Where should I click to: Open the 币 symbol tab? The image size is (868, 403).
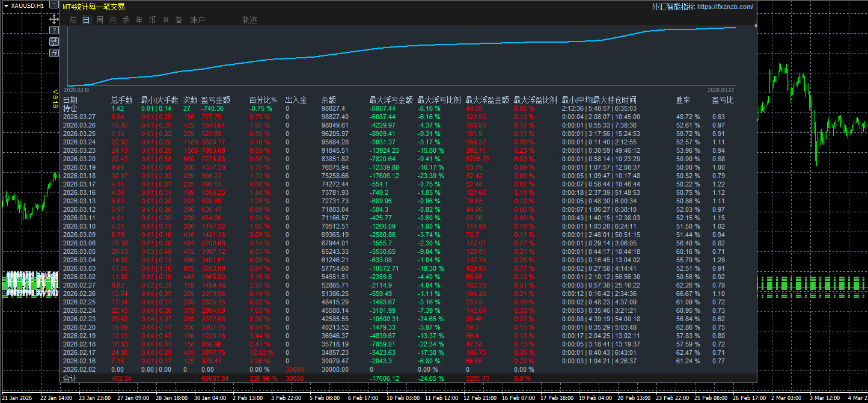tap(153, 20)
